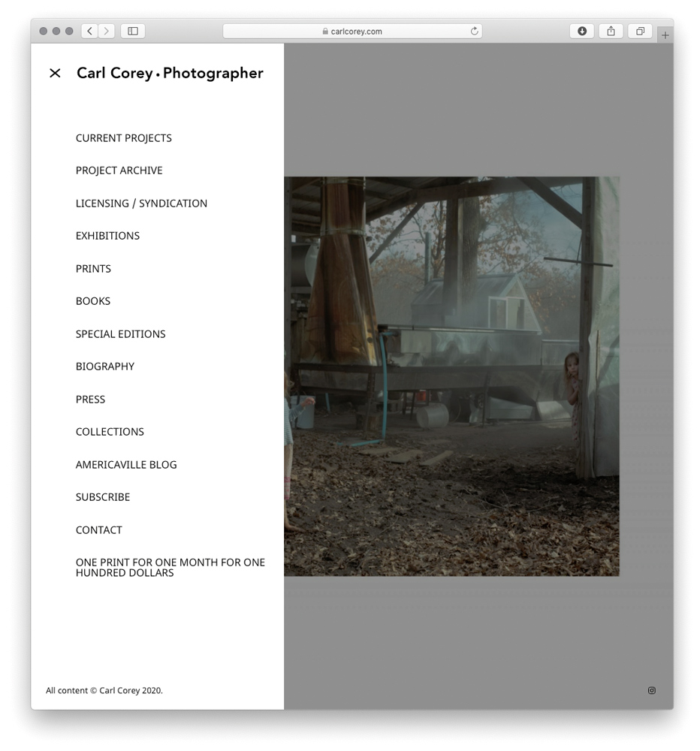Click Safari forward arrow button

(x=107, y=31)
